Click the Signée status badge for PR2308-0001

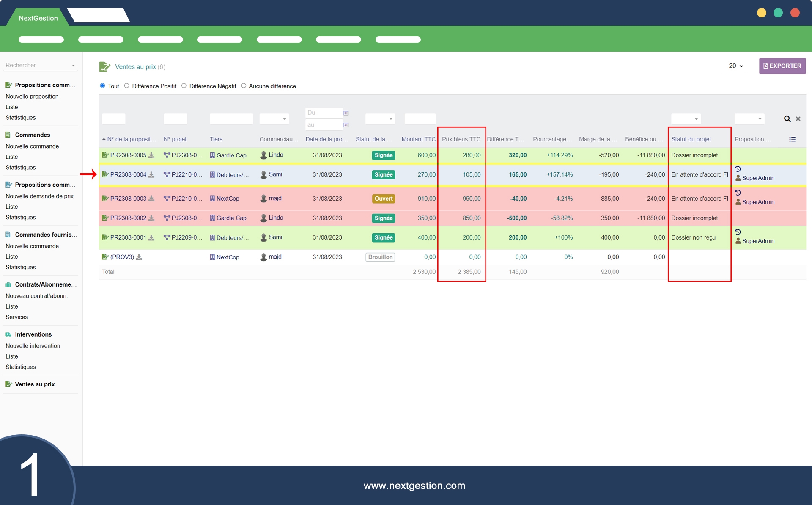pos(383,237)
